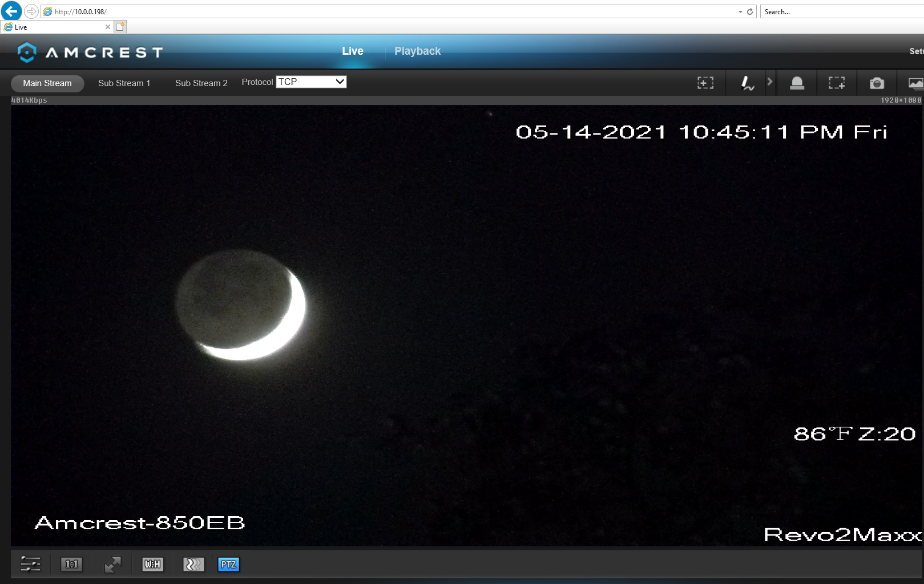Select the Main Stream option
924x584 pixels.
coord(47,83)
